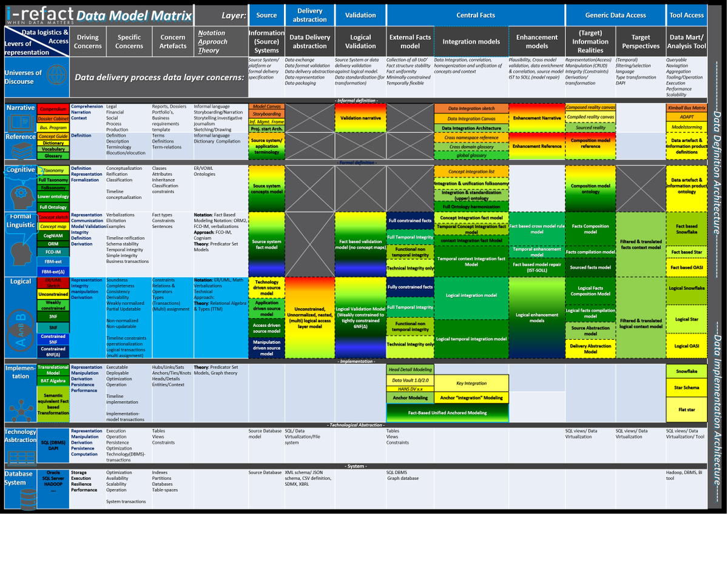Select the Tool Access tab
728x581 pixels.
click(x=686, y=15)
